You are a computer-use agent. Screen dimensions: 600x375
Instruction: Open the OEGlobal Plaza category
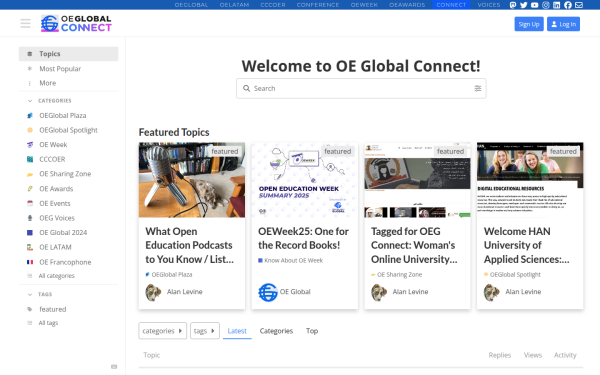click(x=68, y=116)
